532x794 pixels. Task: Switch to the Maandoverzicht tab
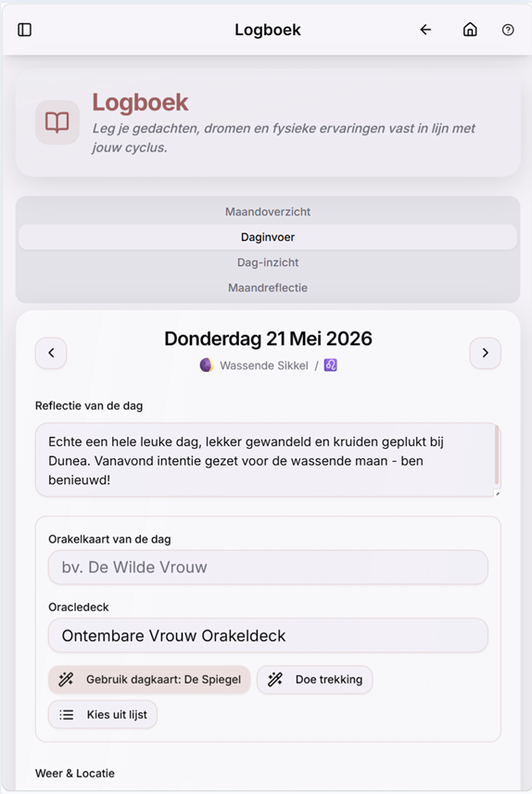268,211
